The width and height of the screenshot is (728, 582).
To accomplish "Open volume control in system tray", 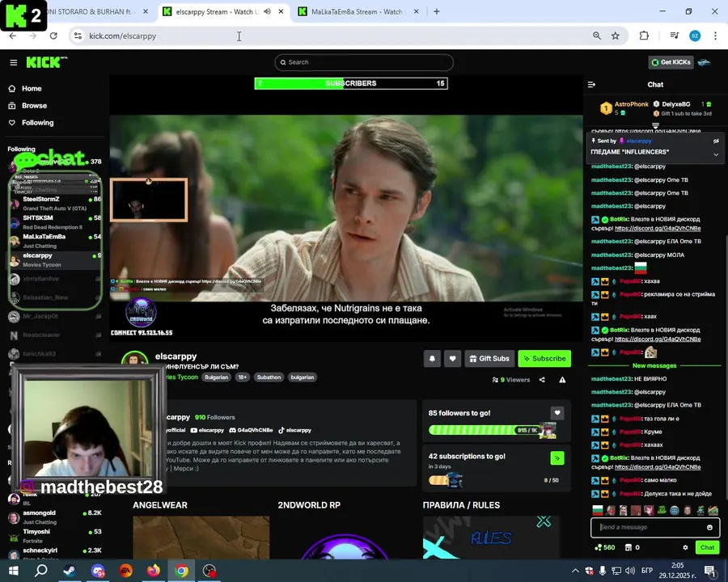I will 630,571.
